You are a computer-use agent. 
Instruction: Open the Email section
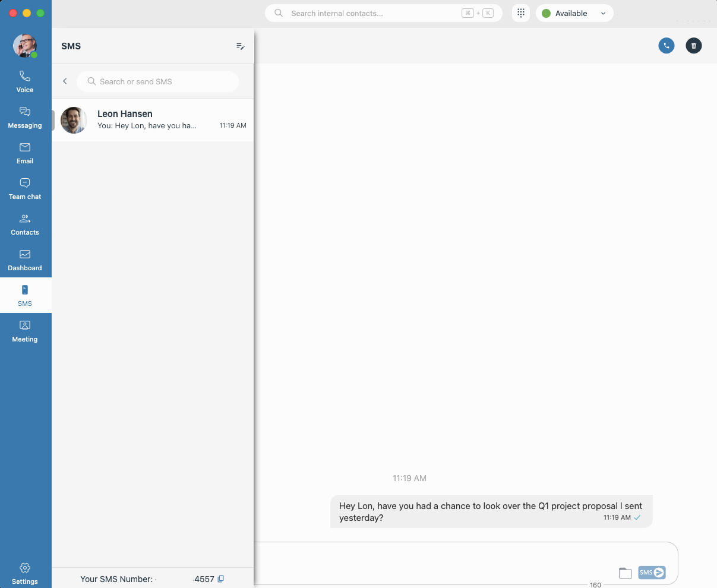(24, 152)
